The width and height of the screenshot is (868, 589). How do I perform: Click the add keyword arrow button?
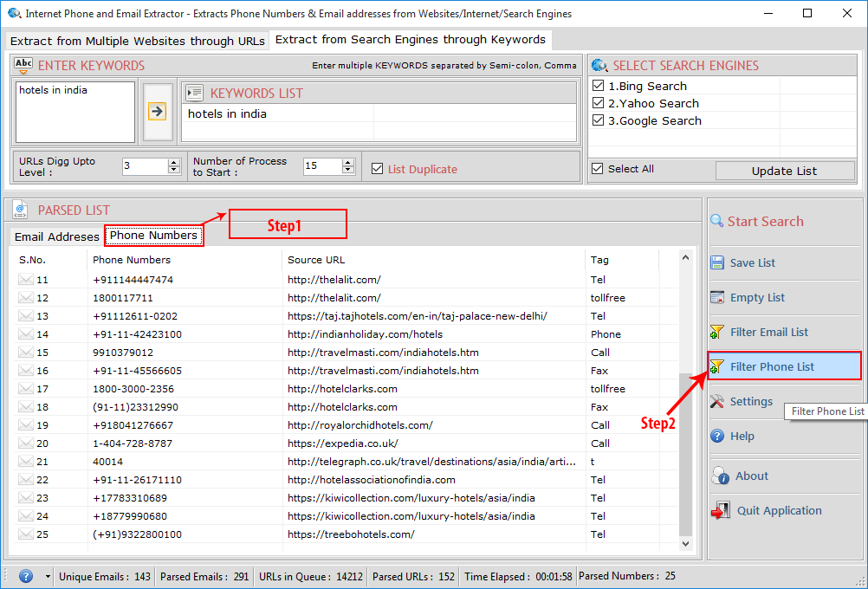(158, 112)
